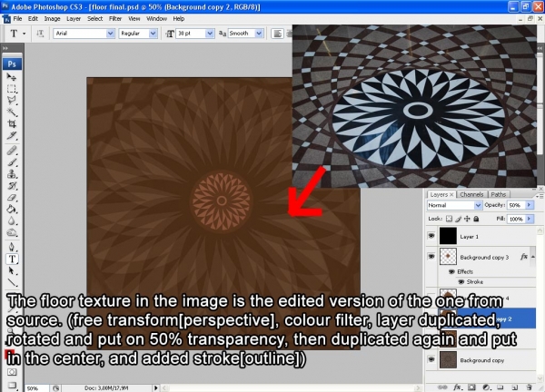Image resolution: width=545 pixels, height=392 pixels.
Task: Delete layer with trash icon
Action: click(529, 387)
